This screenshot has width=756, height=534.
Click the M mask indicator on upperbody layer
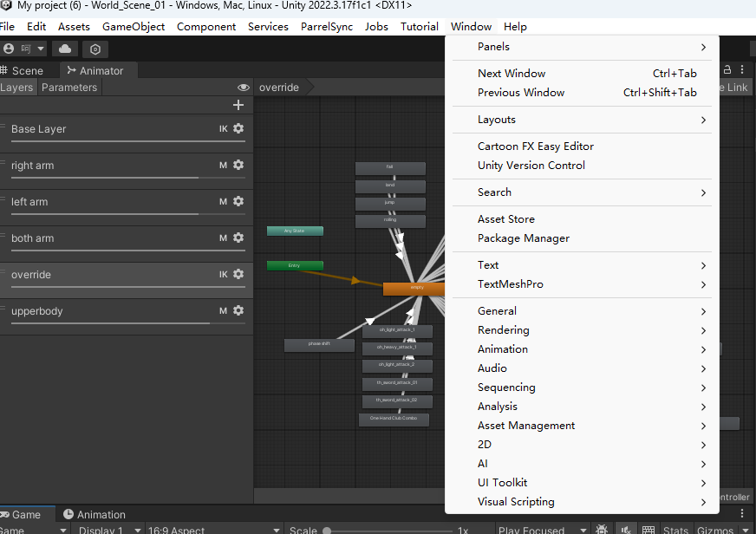pyautogui.click(x=223, y=311)
